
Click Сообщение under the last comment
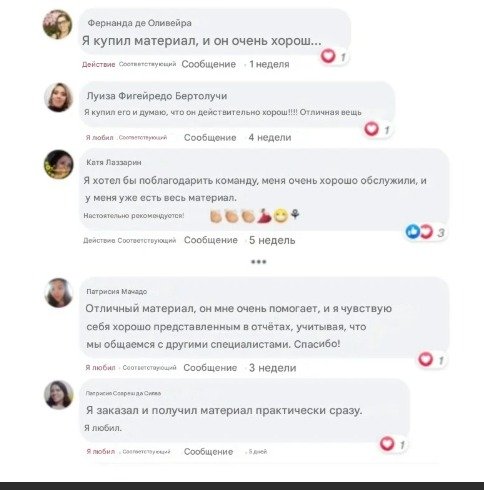(x=209, y=452)
